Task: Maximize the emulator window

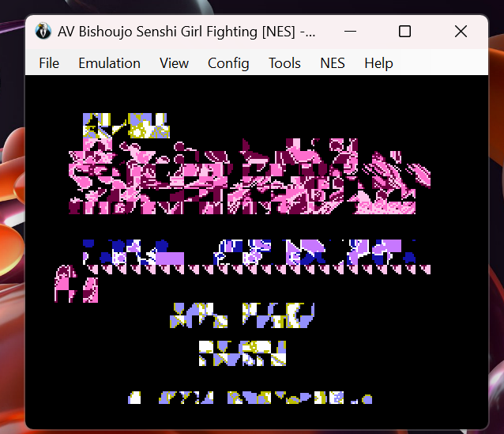Action: [x=404, y=32]
